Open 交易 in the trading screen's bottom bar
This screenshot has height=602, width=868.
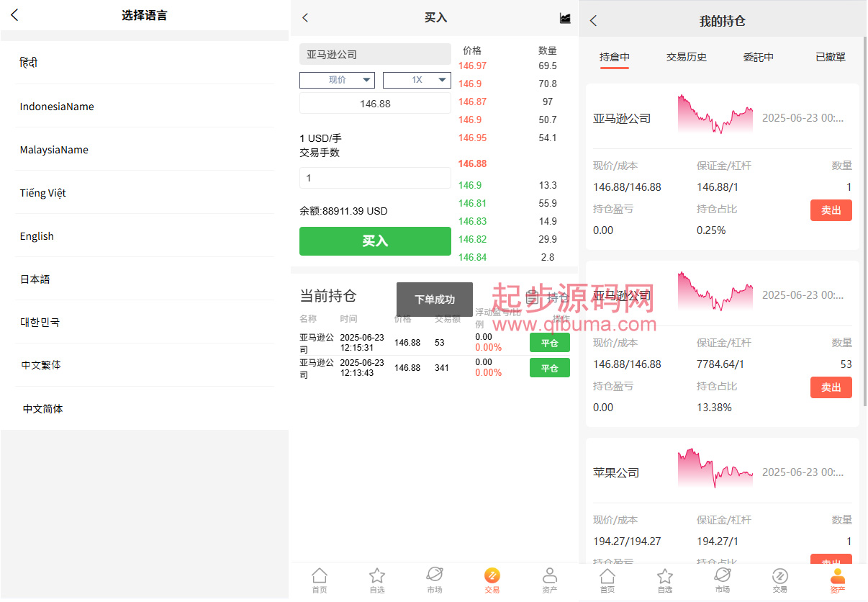click(492, 580)
